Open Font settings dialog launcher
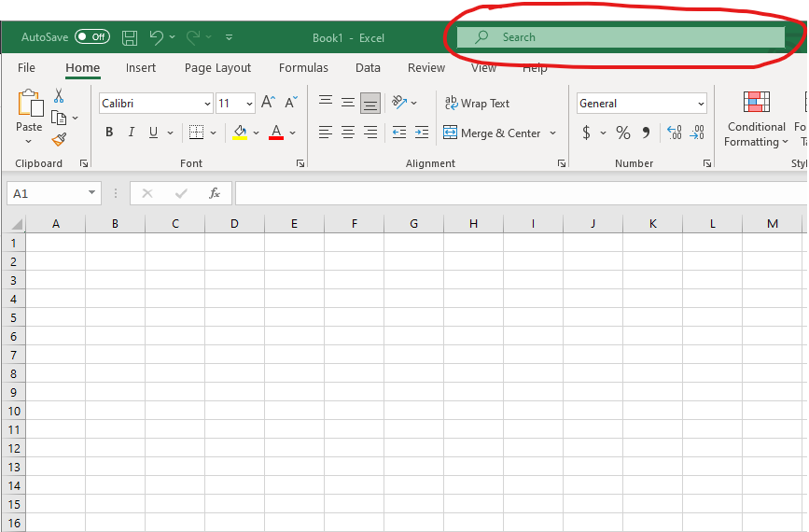809x532 pixels. 300,163
